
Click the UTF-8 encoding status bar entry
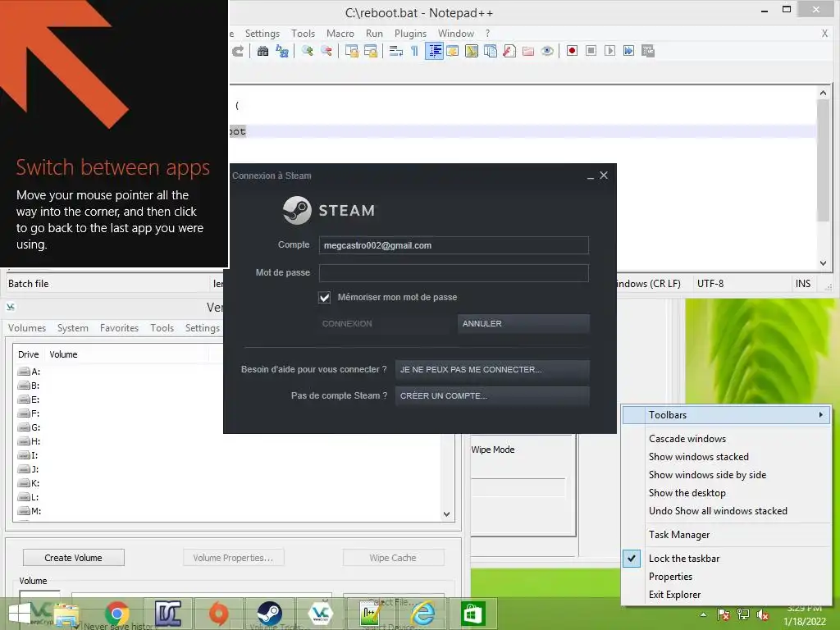point(710,283)
